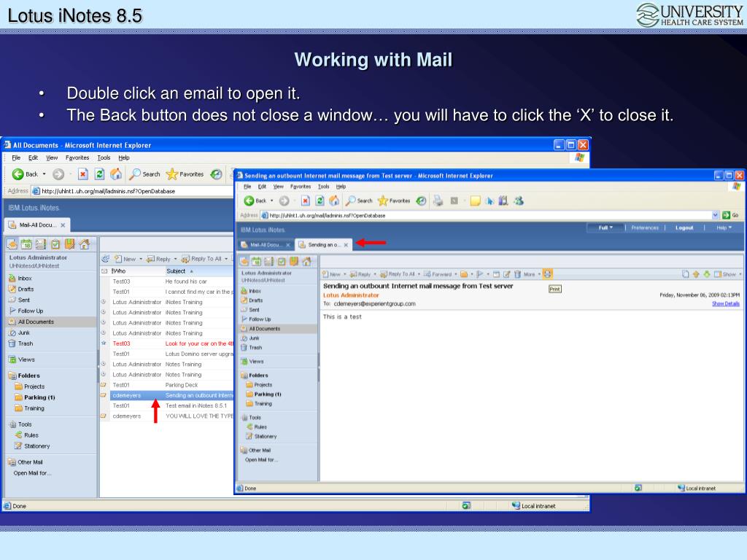747x560 pixels.
Task: Select the 'Test email in iNotes 8.5.1' row
Action: 167,405
